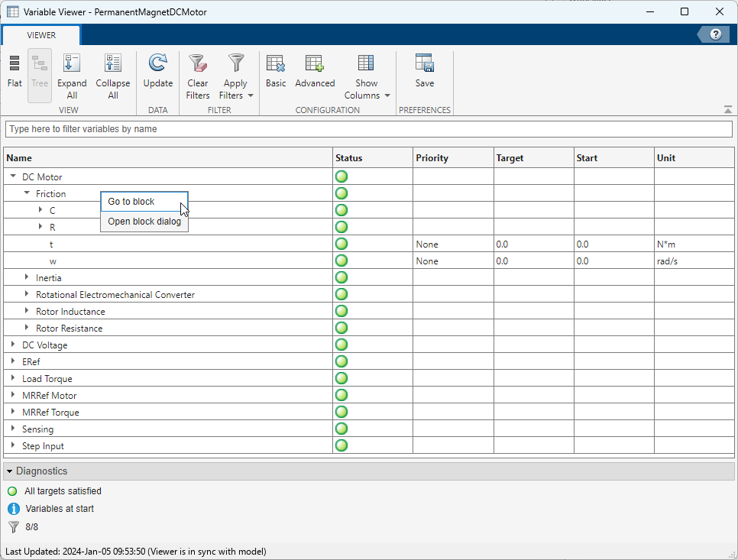Image resolution: width=738 pixels, height=560 pixels.
Task: Expand the Inertia node
Action: (27, 277)
